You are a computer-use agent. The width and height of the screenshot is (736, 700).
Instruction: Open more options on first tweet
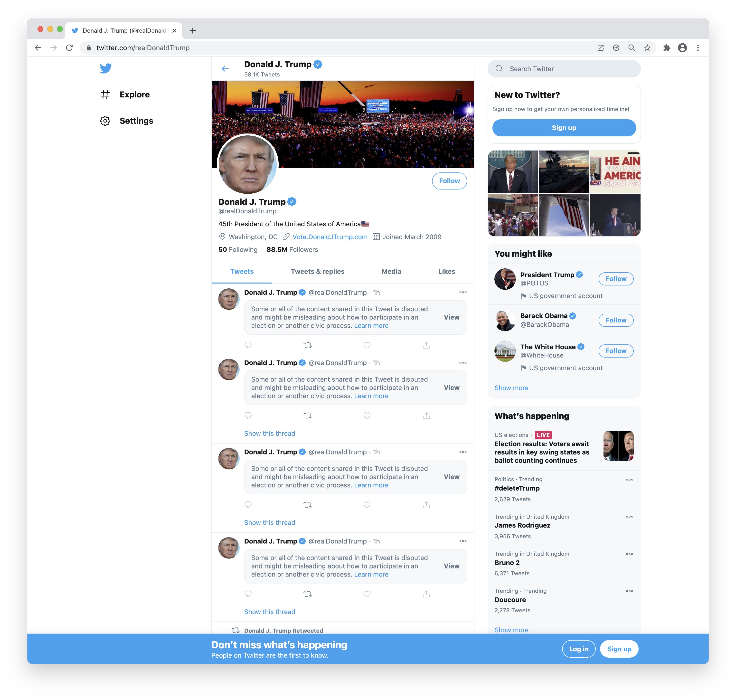[462, 293]
